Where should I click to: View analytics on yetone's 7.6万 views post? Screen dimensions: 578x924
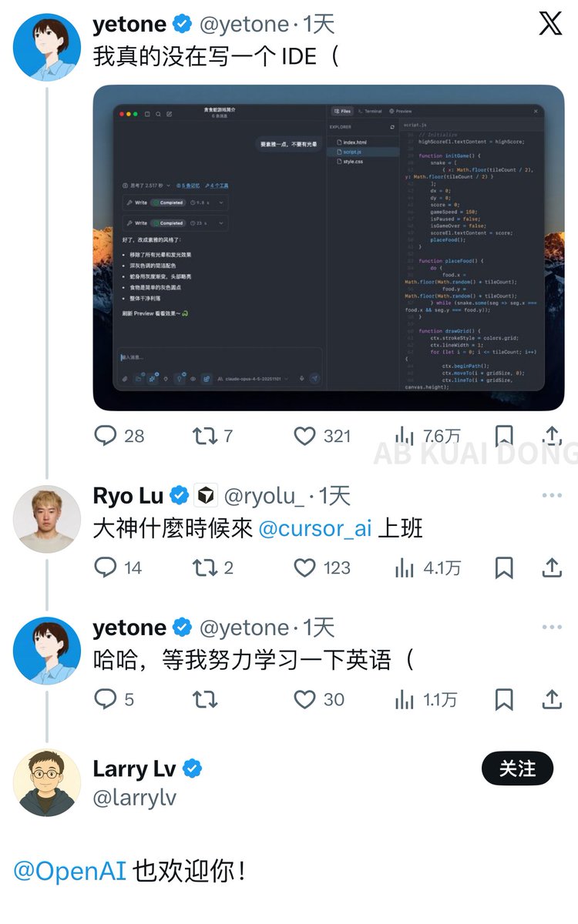[x=405, y=437]
